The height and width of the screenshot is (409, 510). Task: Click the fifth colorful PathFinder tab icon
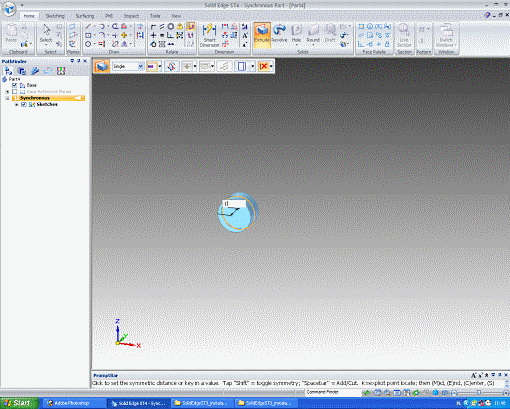[61, 71]
